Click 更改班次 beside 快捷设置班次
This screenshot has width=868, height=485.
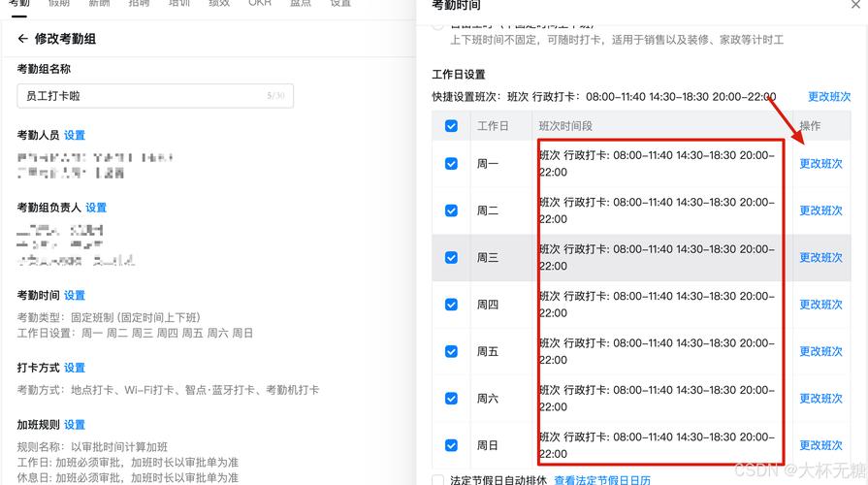829,97
